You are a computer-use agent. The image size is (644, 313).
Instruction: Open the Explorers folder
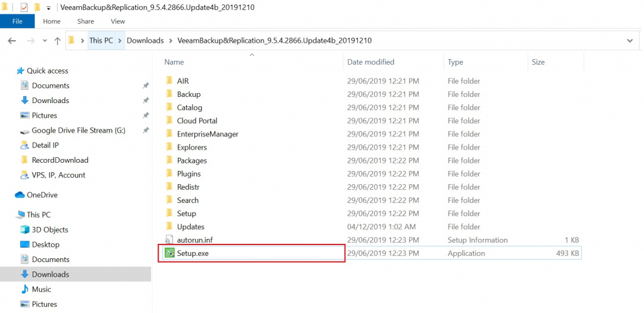coord(192,147)
